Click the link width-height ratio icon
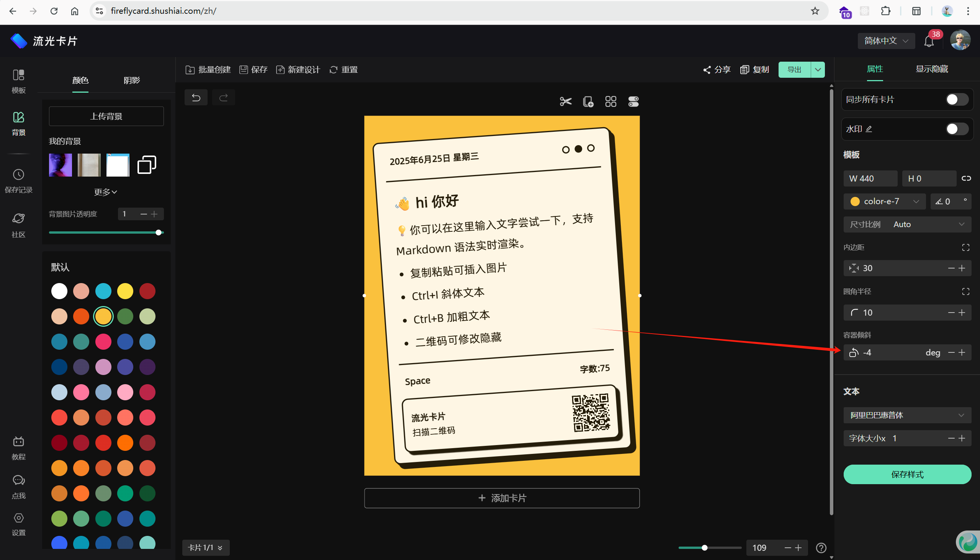The height and width of the screenshot is (560, 980). point(966,178)
